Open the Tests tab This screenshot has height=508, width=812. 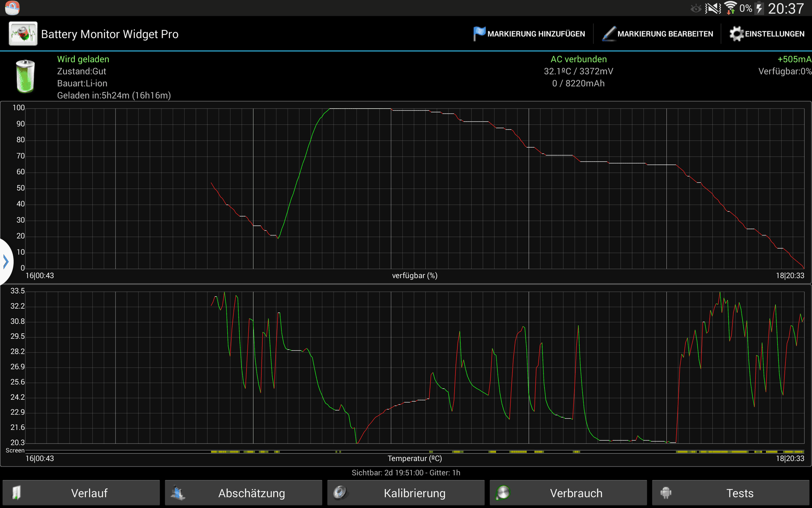coord(731,493)
